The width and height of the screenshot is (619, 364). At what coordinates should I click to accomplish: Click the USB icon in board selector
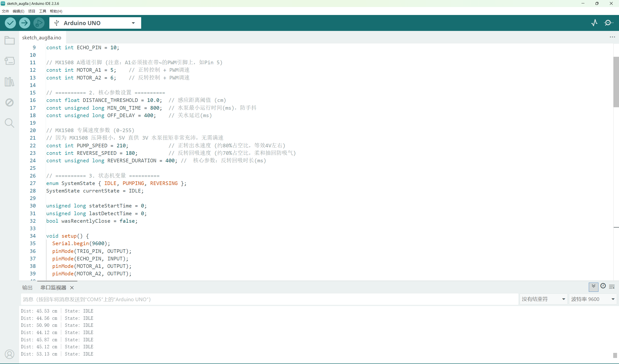[x=57, y=23]
